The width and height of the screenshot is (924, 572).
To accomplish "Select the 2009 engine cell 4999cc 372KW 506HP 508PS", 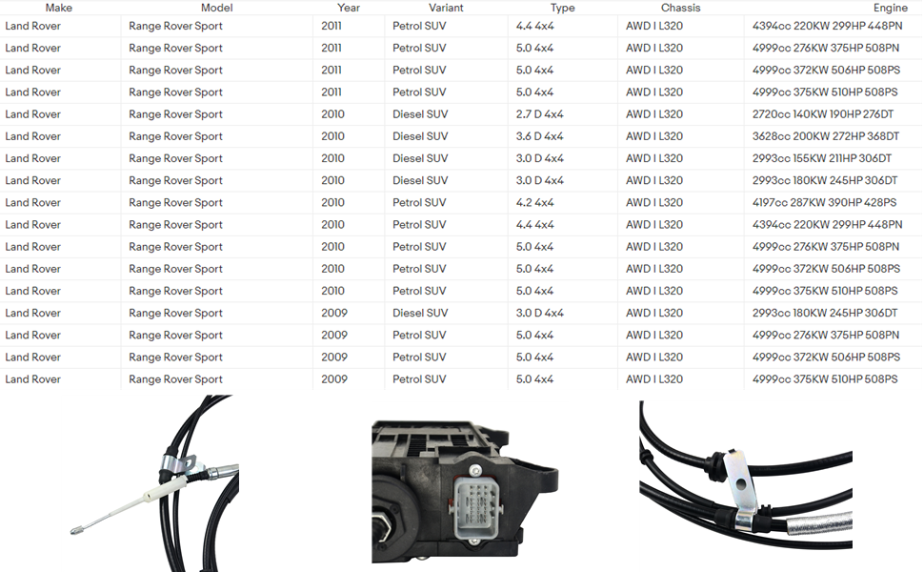I will coord(826,357).
